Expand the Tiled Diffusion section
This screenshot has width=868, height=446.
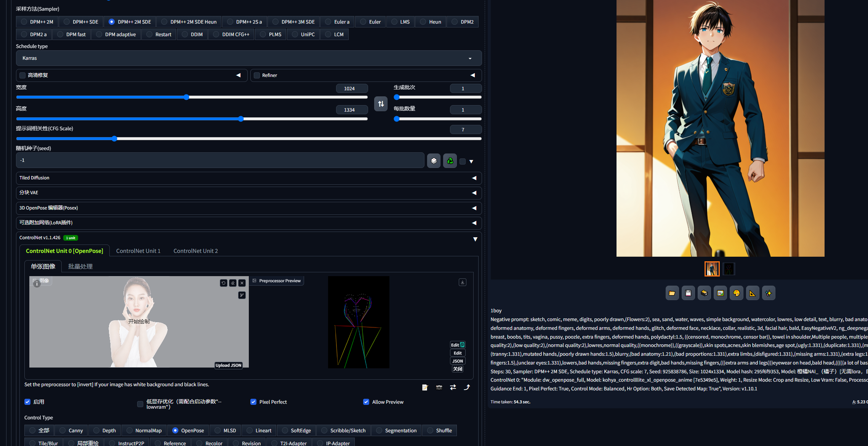pyautogui.click(x=248, y=178)
